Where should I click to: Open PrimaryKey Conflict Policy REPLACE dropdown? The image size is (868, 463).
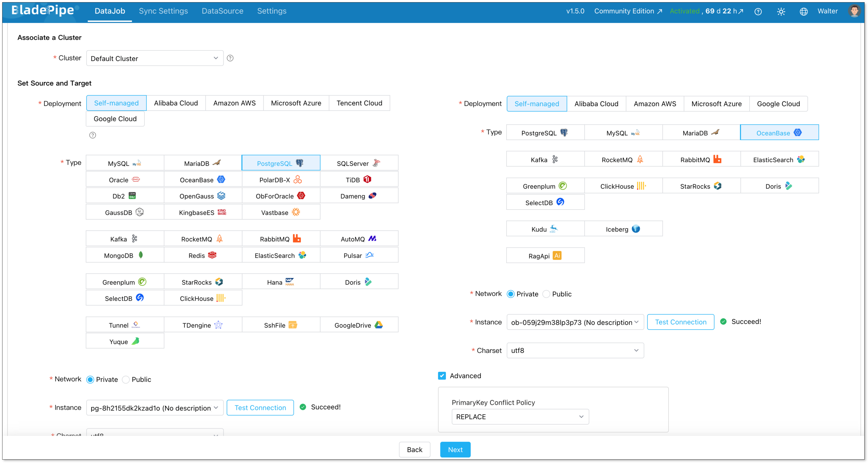[520, 417]
